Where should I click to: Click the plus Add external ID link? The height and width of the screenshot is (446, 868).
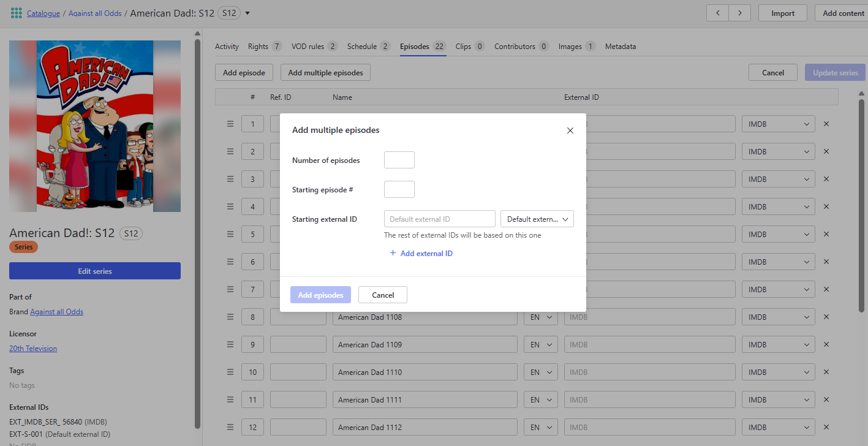pyautogui.click(x=421, y=253)
